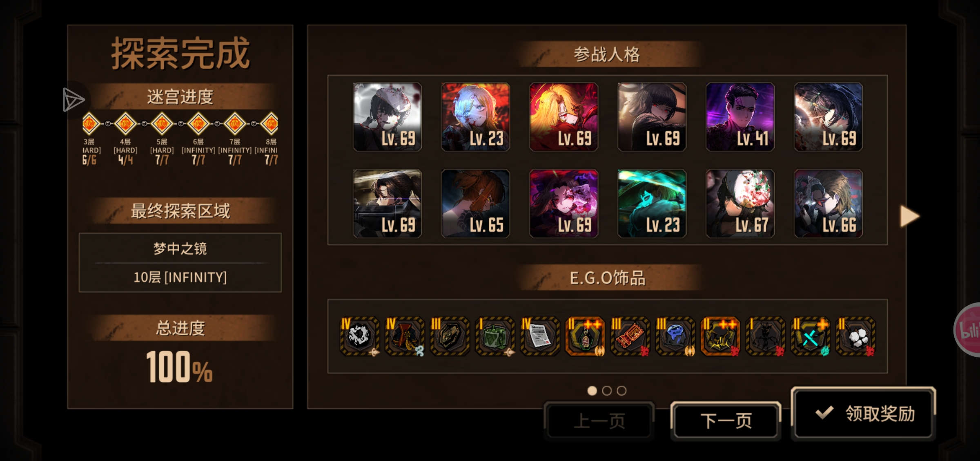Show more identities with the right arrow
The height and width of the screenshot is (461, 980).
click(910, 216)
